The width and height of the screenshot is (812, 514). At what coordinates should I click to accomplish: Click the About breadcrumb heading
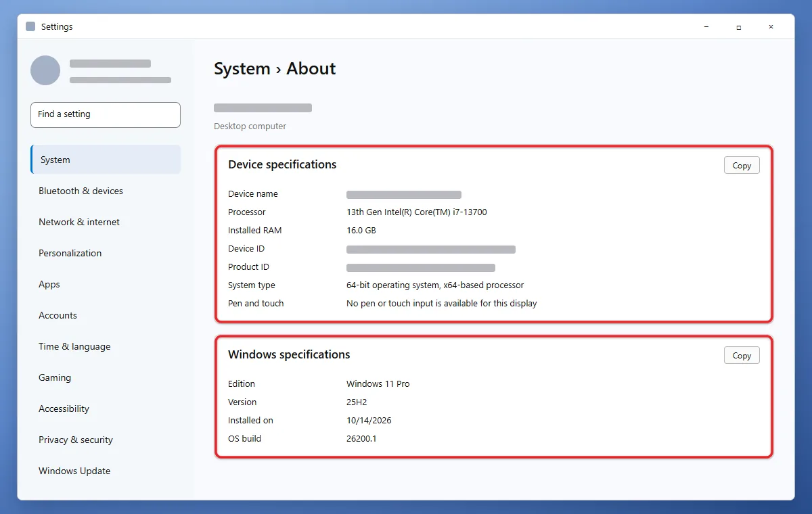click(x=311, y=69)
